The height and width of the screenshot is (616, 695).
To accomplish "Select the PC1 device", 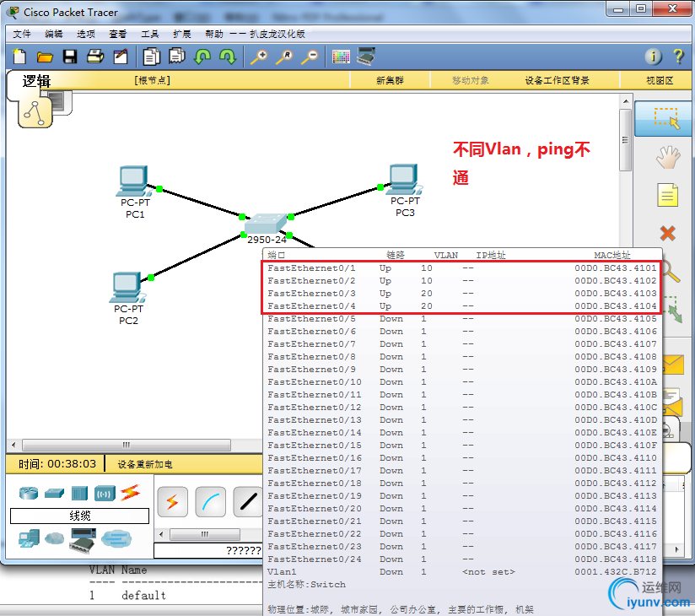I will coord(132,181).
